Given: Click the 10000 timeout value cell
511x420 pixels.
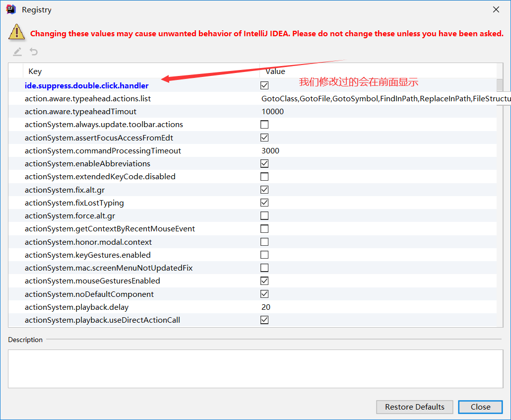Looking at the screenshot, I should (272, 112).
